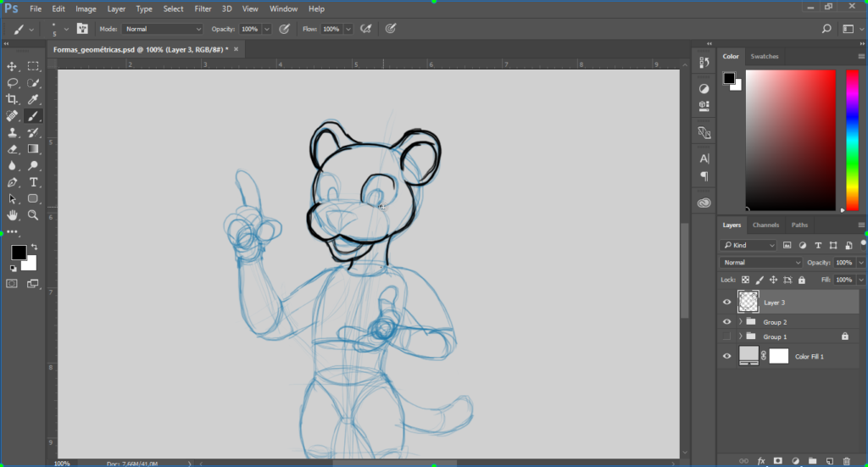
Task: Change the screen mode
Action: pyautogui.click(x=33, y=284)
